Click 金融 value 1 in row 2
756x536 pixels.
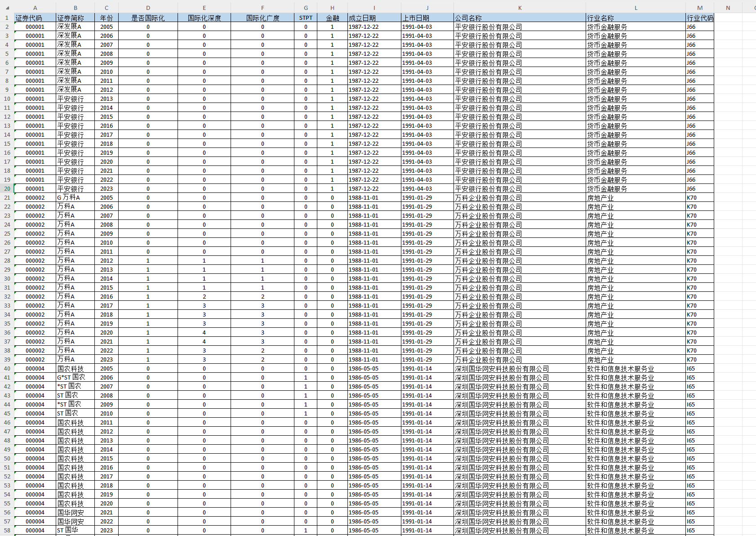click(332, 27)
